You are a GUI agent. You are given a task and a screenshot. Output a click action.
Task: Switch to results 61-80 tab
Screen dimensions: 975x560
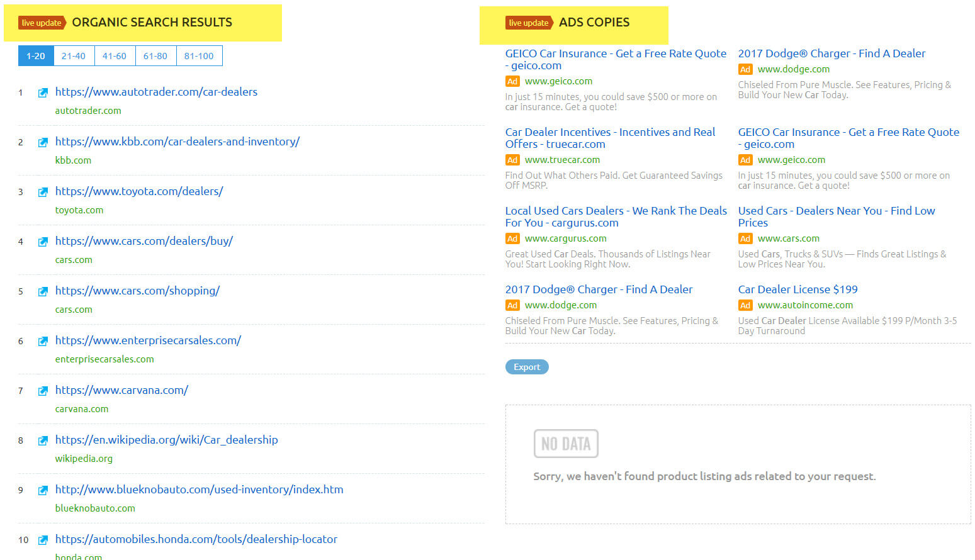[x=155, y=55]
